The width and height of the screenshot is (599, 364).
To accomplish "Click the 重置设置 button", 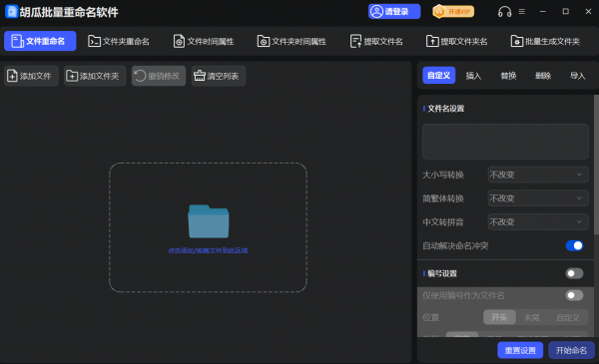I will [x=520, y=350].
